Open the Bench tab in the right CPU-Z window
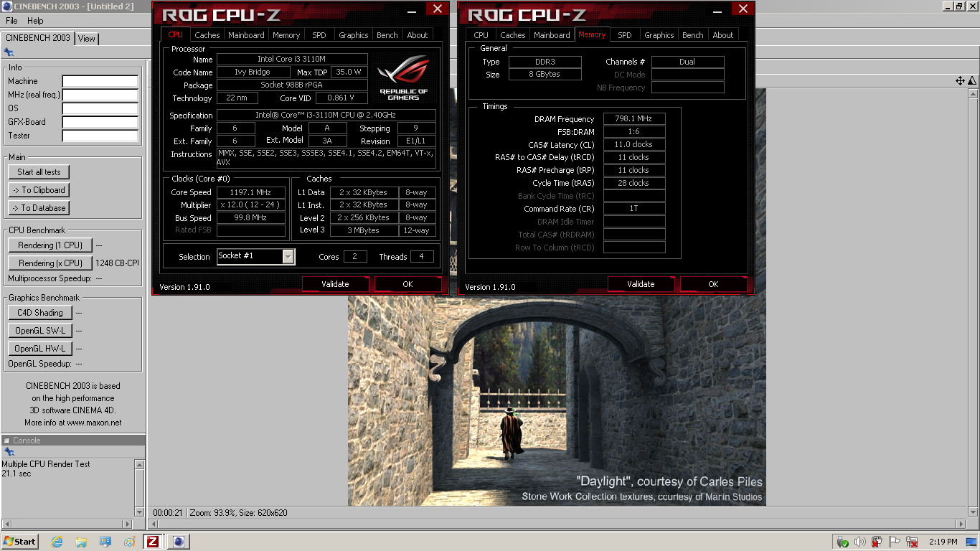980x551 pixels. click(693, 34)
